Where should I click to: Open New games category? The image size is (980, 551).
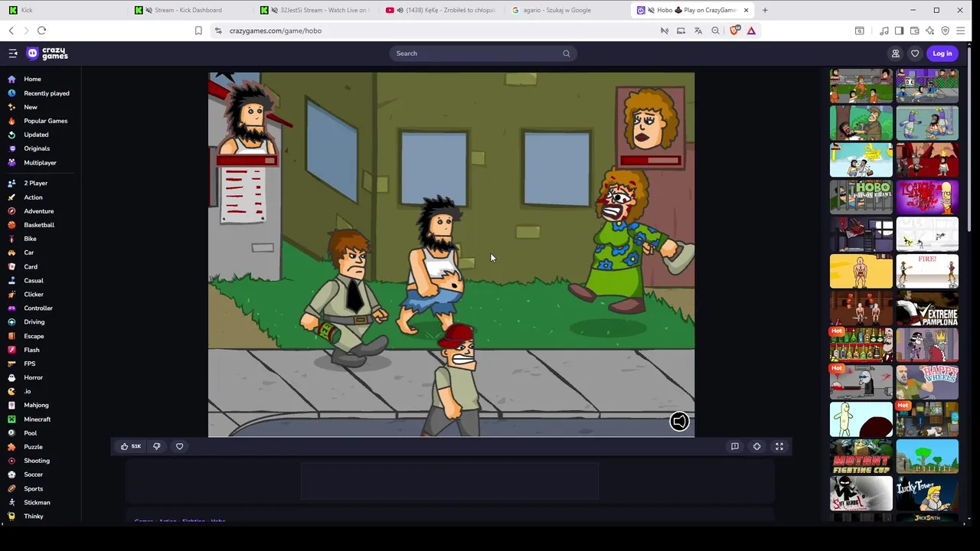31,107
